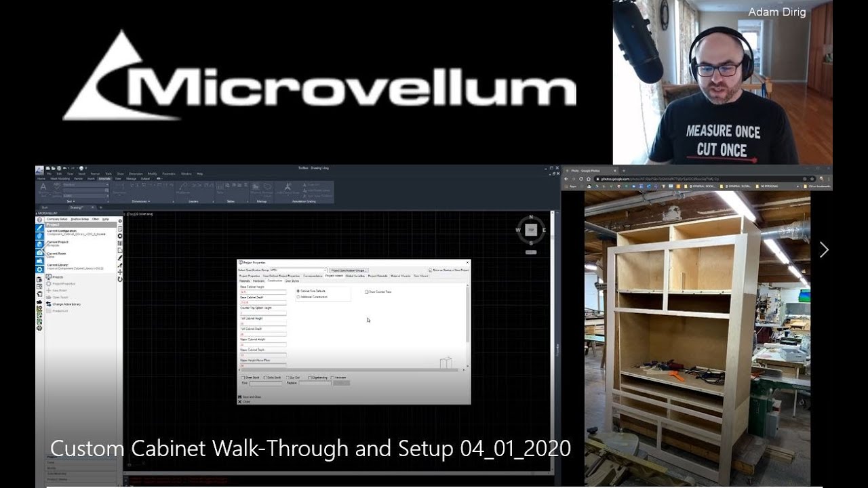Click the Microvellum pencil draw icon in sidebar
This screenshot has width=868, height=488.
pyautogui.click(x=40, y=228)
